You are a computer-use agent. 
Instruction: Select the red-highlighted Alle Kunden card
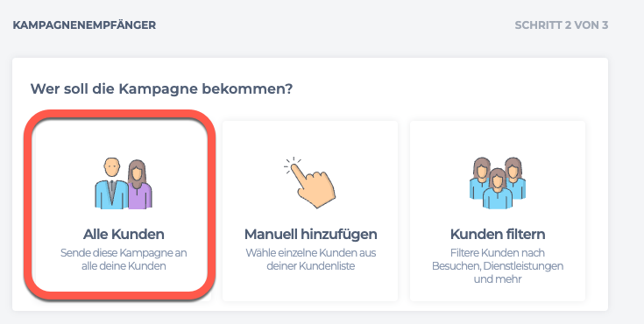click(x=120, y=205)
